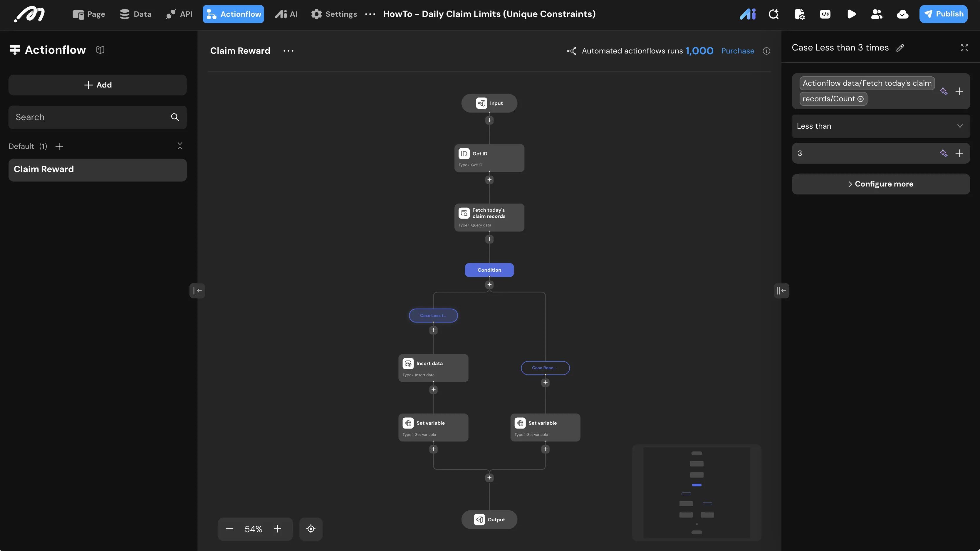Select the Condition node

[489, 270]
